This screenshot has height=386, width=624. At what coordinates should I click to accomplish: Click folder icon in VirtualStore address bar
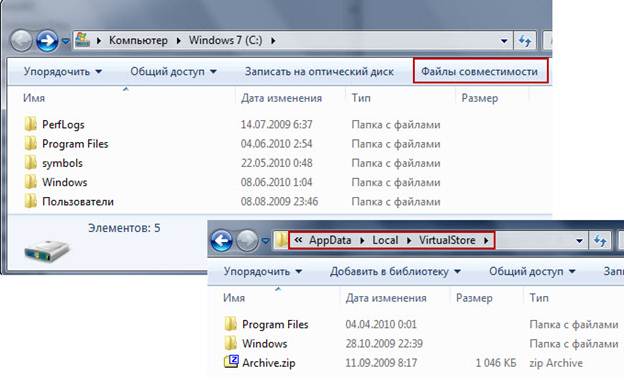(x=281, y=240)
